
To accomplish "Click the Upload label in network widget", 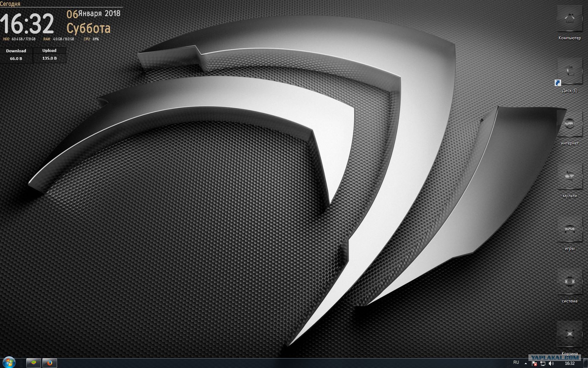I will coord(49,51).
